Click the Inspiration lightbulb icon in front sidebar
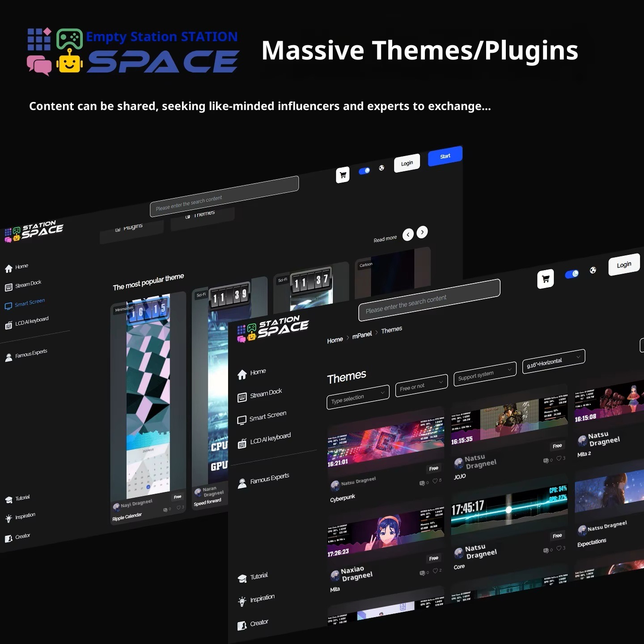Image resolution: width=644 pixels, height=644 pixels. 242,602
